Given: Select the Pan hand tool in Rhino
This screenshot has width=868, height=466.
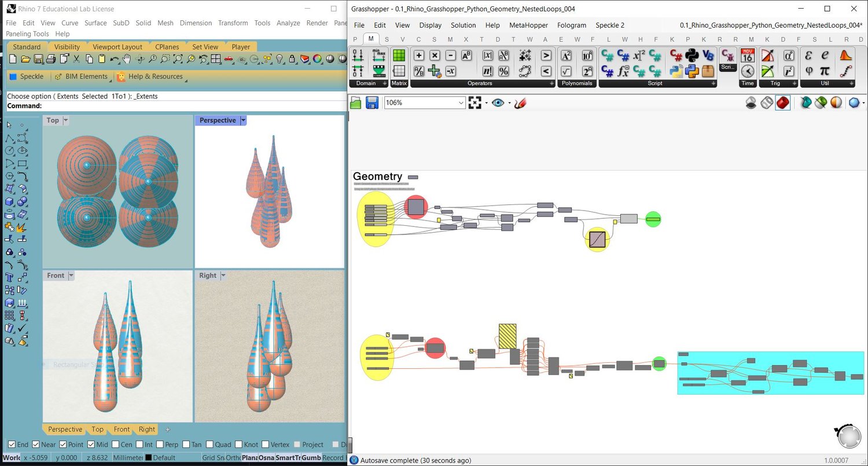Looking at the screenshot, I should click(x=127, y=59).
